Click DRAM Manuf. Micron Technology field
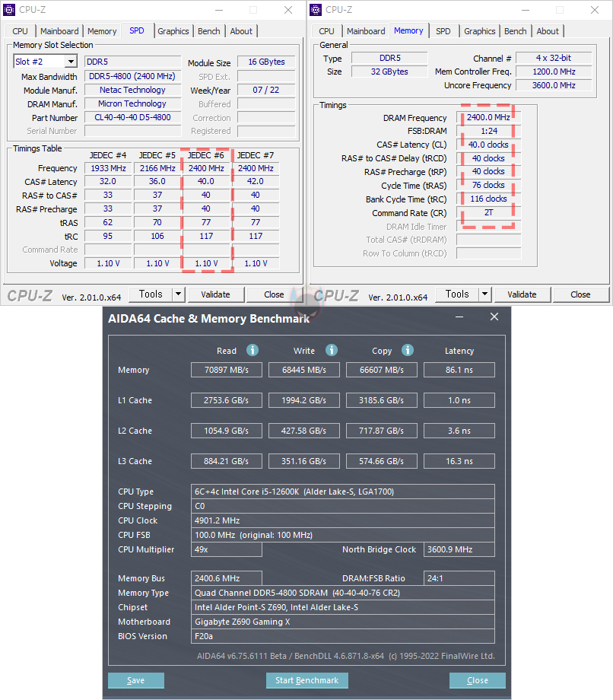Image resolution: width=613 pixels, height=700 pixels. (x=133, y=103)
